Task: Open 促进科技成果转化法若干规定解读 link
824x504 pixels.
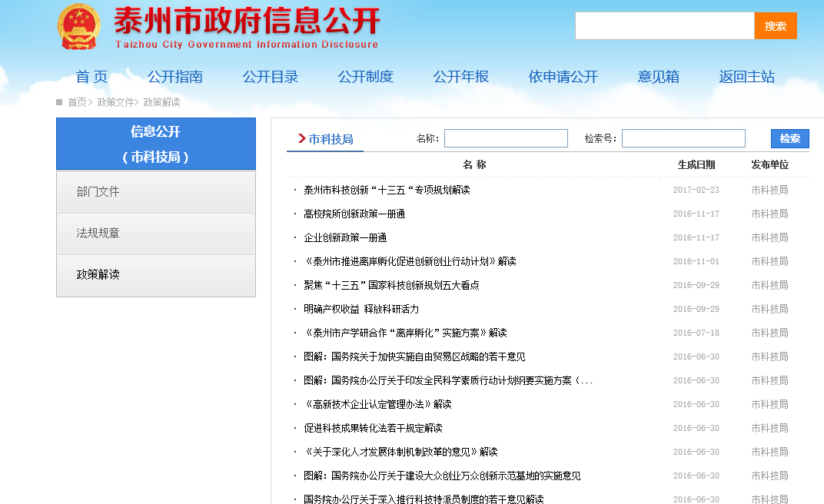Action: click(x=373, y=428)
